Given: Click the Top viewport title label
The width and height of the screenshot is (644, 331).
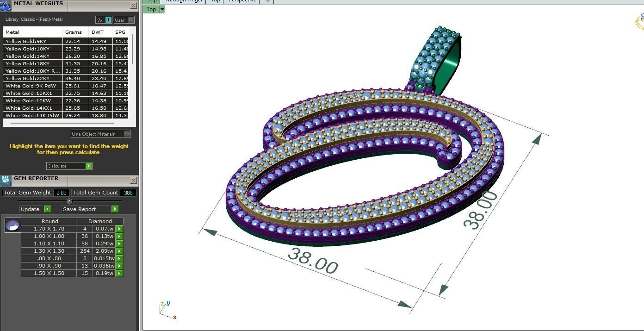Looking at the screenshot, I should coord(151,9).
